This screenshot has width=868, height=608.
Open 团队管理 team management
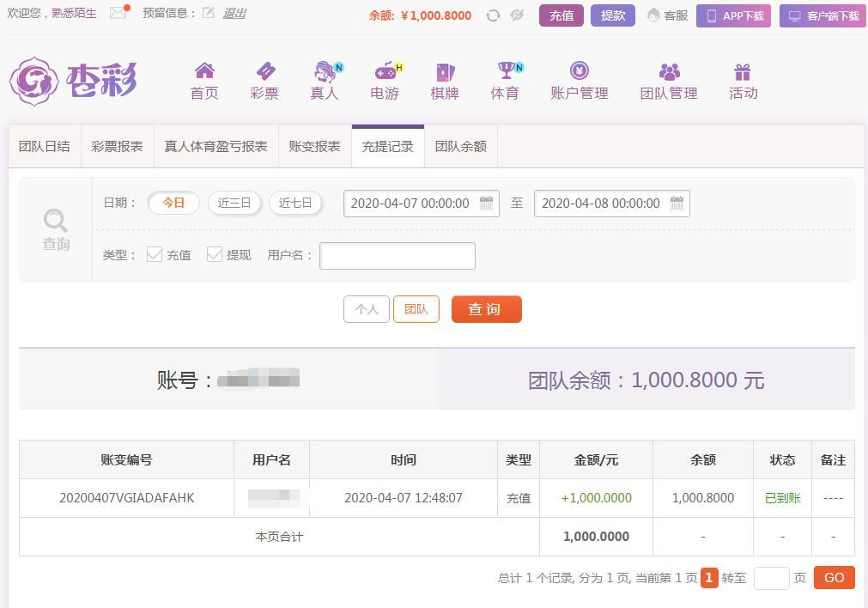(669, 82)
